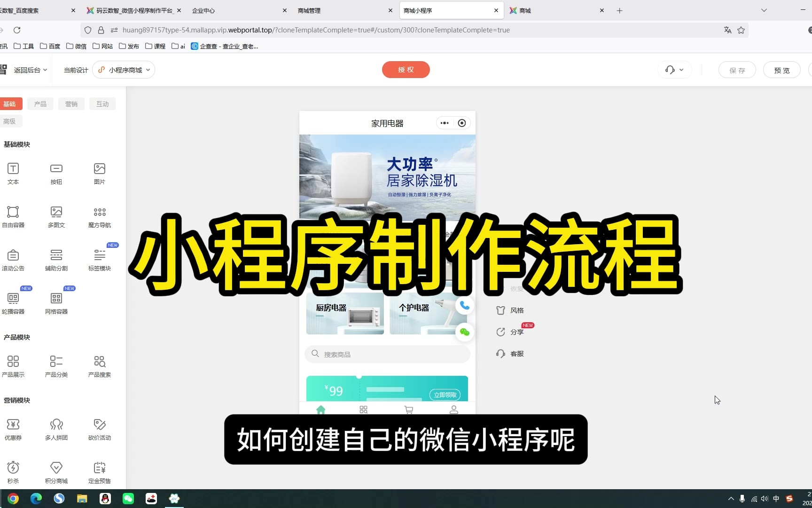Tap the shopping cart icon in the preview's bottom navigation
The width and height of the screenshot is (812, 508).
coord(409,410)
